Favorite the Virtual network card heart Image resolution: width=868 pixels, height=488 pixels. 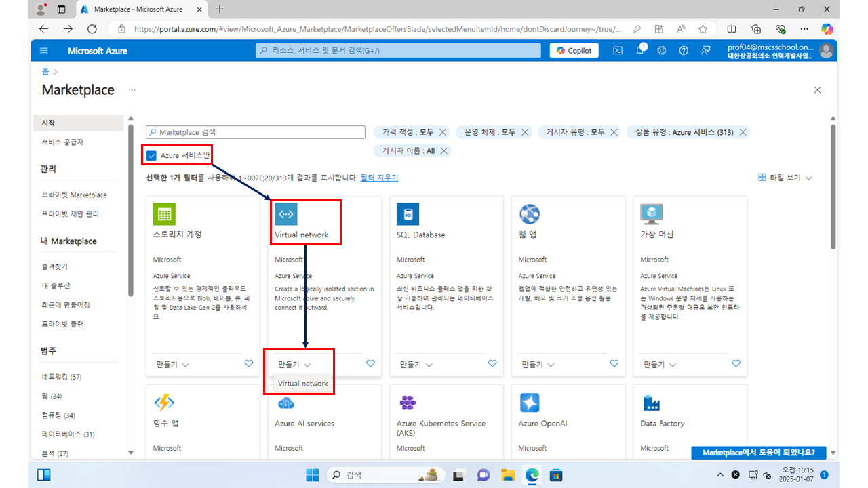370,364
